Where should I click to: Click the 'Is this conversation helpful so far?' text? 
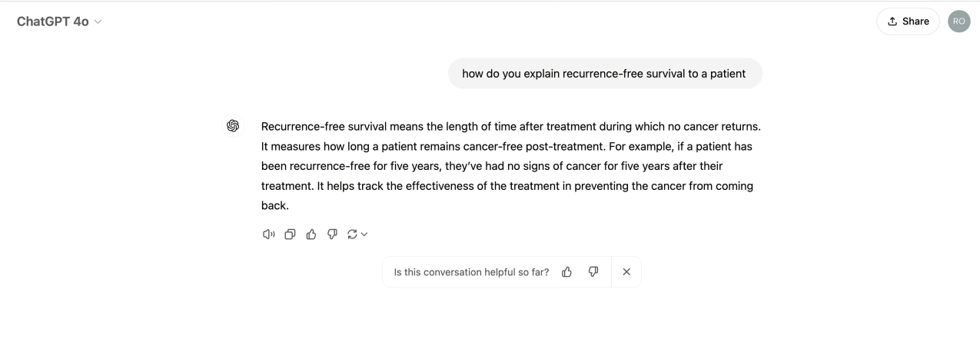(471, 272)
